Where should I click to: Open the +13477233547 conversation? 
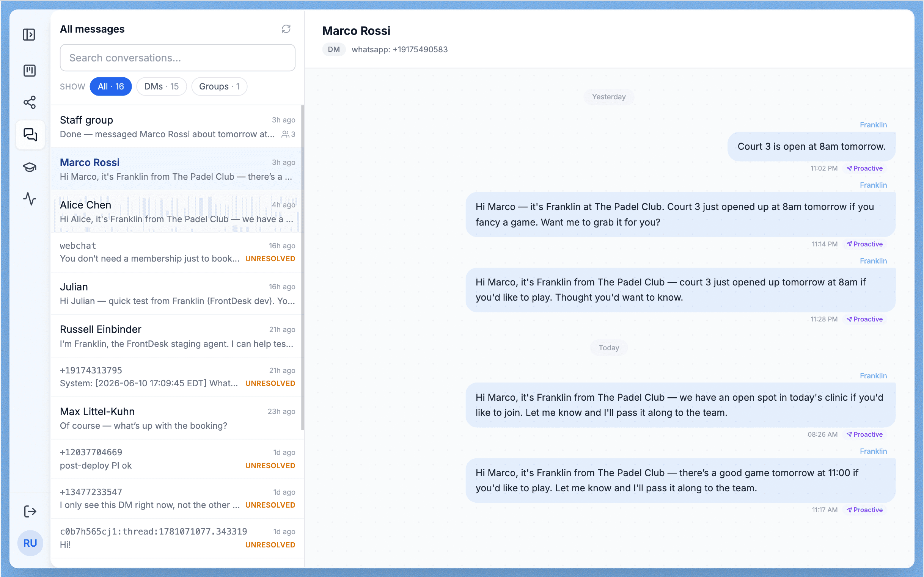(176, 499)
